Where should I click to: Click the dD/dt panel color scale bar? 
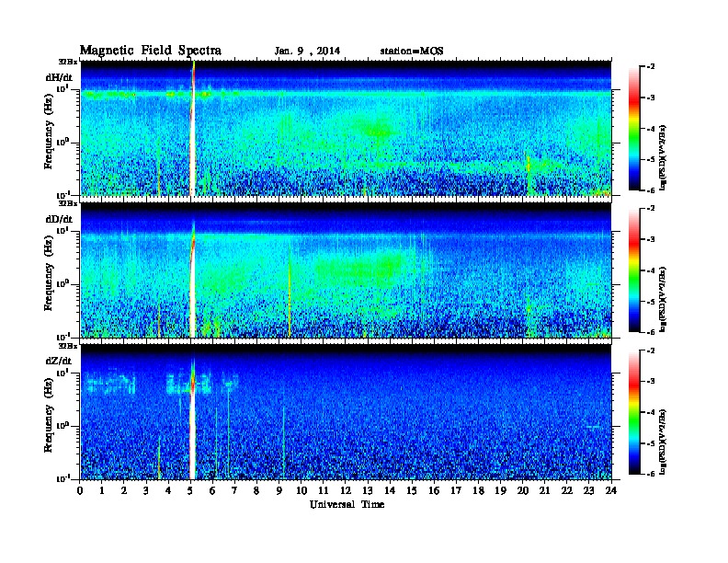coord(634,270)
